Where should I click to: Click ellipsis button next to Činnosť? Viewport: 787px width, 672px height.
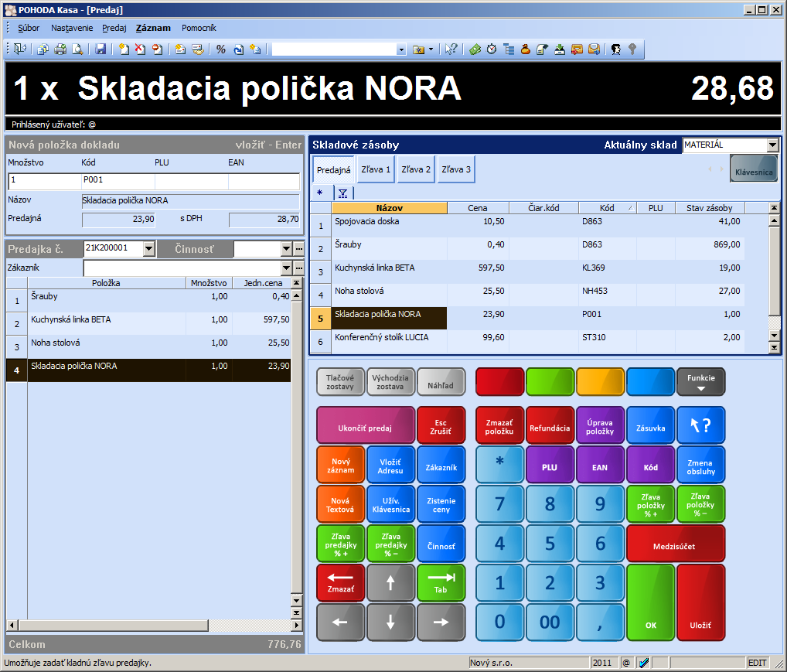(298, 248)
